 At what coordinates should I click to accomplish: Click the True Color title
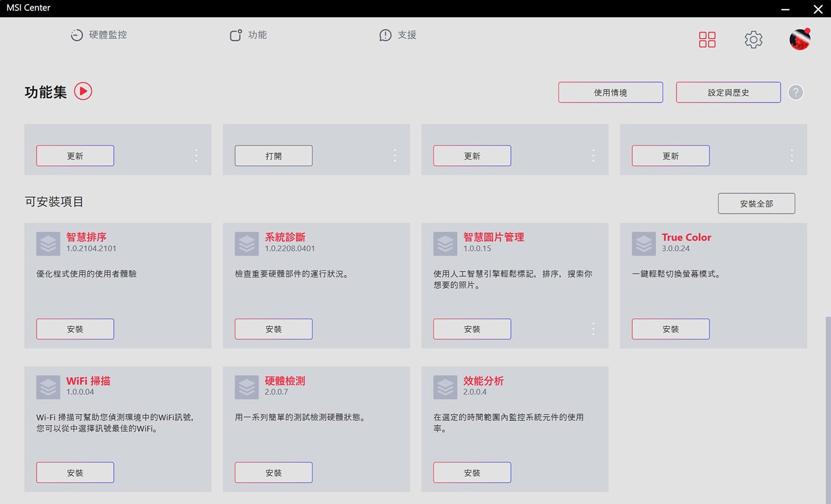point(687,237)
